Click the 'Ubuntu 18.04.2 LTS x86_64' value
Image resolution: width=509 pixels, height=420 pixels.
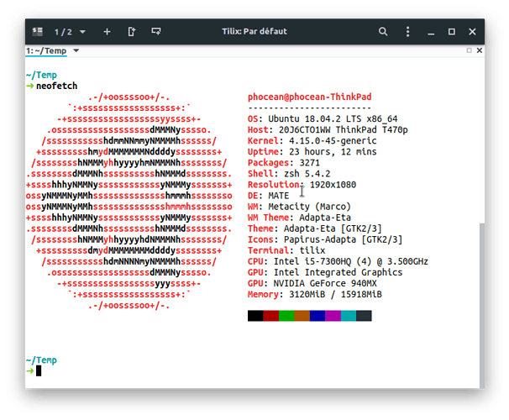333,119
